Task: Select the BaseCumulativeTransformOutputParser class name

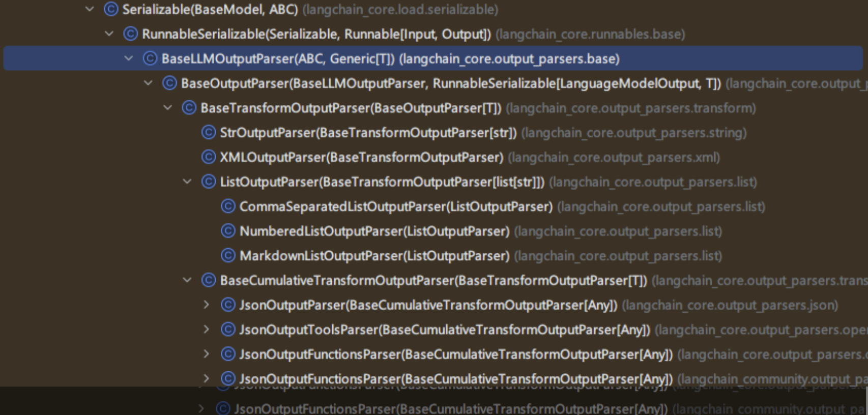Action: click(433, 280)
